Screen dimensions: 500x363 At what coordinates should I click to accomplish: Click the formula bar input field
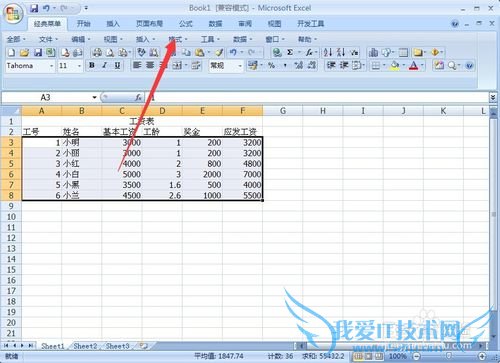[x=318, y=97]
